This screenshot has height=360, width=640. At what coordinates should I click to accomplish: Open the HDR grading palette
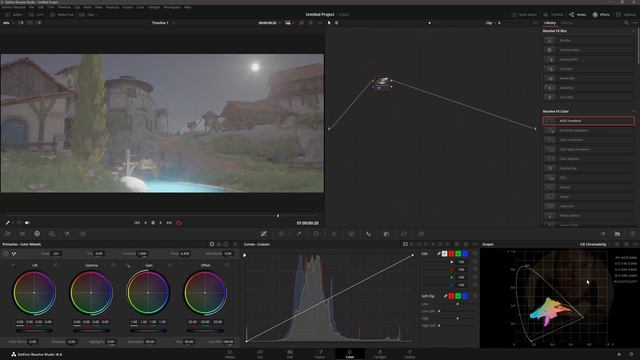pos(52,234)
